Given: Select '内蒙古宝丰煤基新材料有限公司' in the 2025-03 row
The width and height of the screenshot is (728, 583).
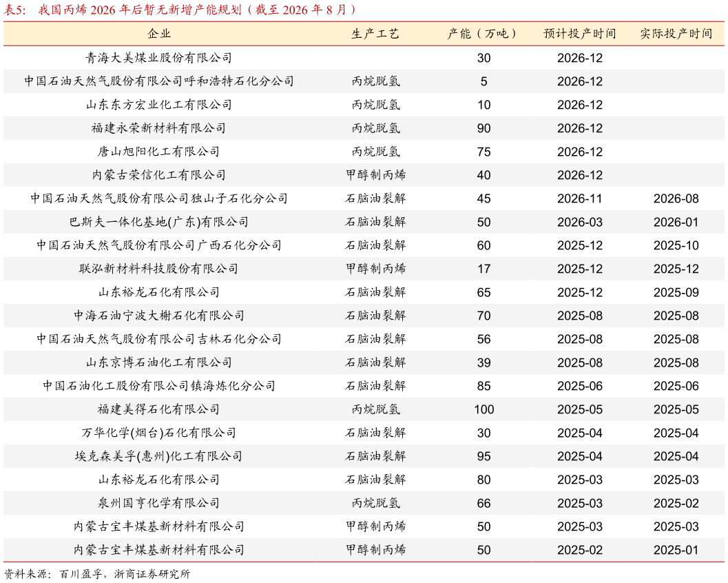Looking at the screenshot, I should coord(159,526).
